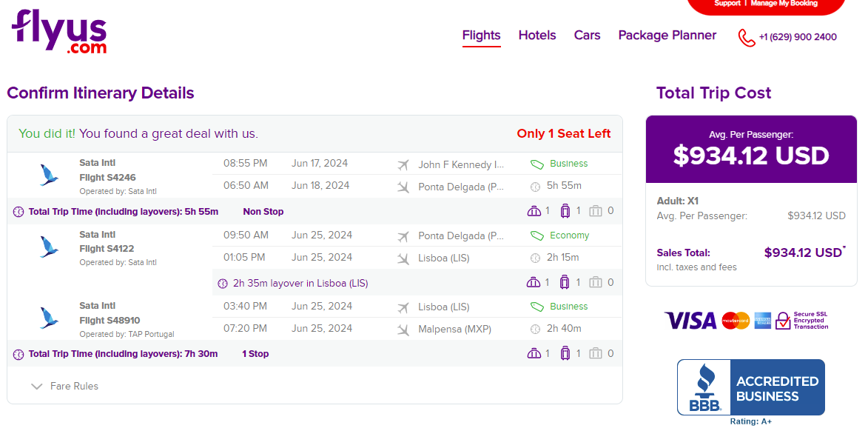Click the Mastercard logo
The width and height of the screenshot is (868, 431).
[x=736, y=320]
